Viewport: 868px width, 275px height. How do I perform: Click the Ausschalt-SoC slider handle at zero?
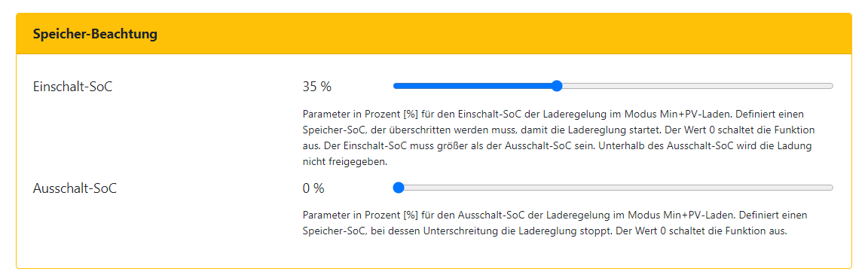(398, 188)
